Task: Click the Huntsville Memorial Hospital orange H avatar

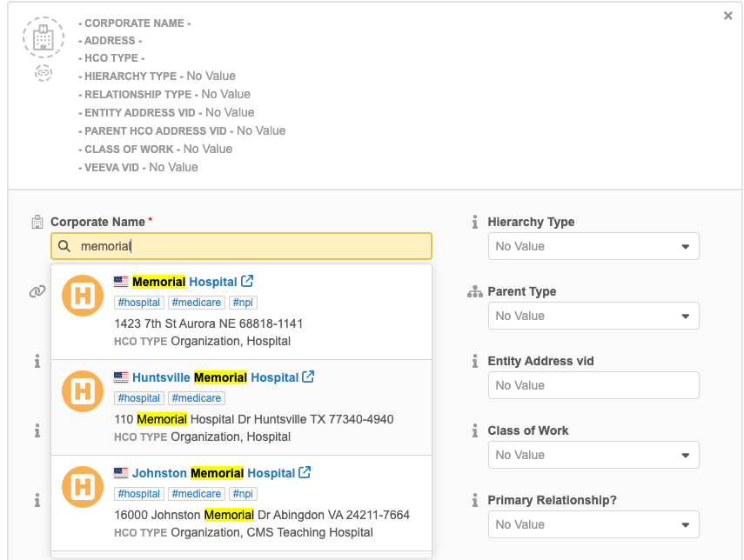Action: 83,392
